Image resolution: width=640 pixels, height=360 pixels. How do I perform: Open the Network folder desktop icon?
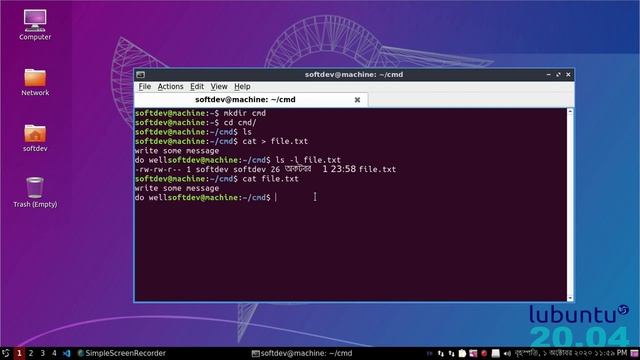click(35, 82)
